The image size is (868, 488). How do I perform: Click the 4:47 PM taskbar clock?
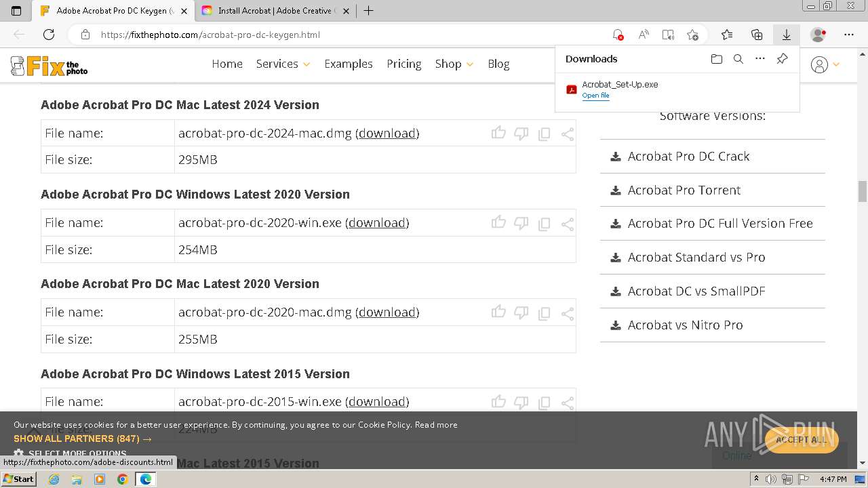pyautogui.click(x=833, y=479)
